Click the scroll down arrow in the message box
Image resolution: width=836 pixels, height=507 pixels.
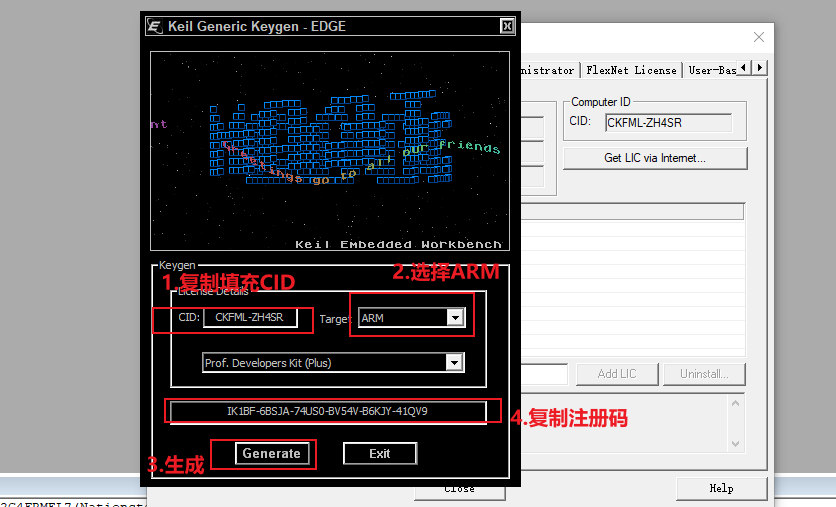click(x=735, y=444)
